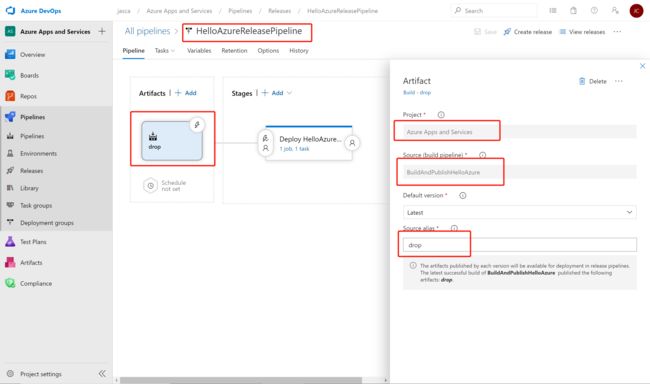Click the Source alias info icon
Viewport: 650px width, 384px height.
coord(454,228)
